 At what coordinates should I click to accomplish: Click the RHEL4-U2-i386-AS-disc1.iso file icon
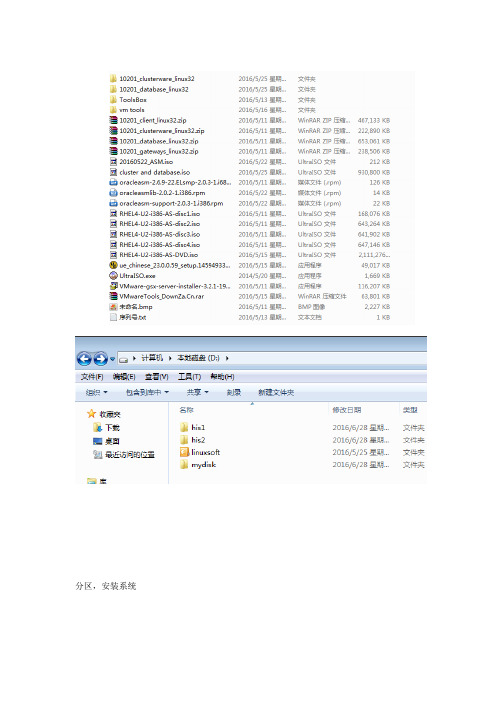(x=113, y=214)
